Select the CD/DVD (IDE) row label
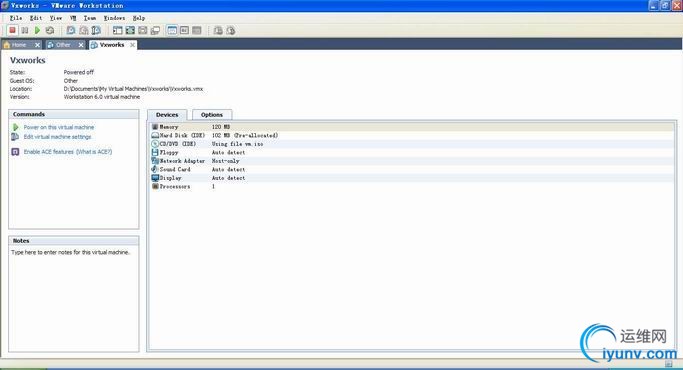This screenshot has width=683, height=370. click(x=178, y=144)
